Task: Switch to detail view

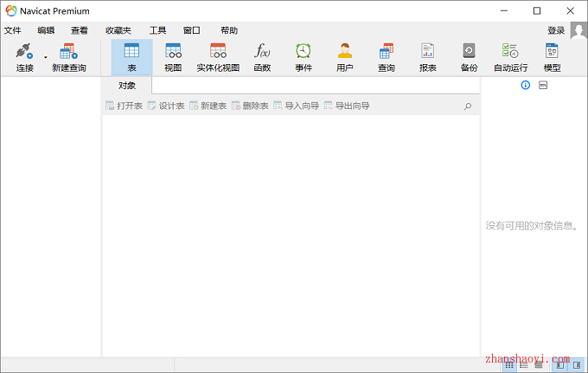Action: pos(539,365)
